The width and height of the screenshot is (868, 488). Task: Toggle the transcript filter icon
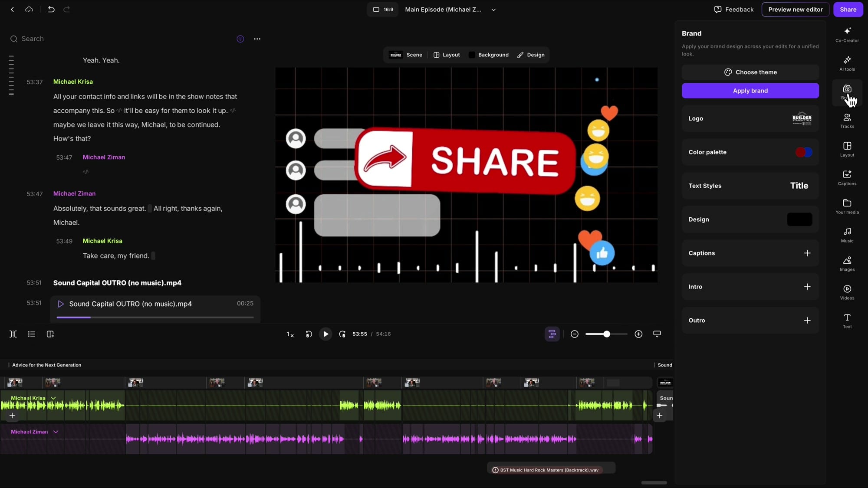tap(240, 39)
